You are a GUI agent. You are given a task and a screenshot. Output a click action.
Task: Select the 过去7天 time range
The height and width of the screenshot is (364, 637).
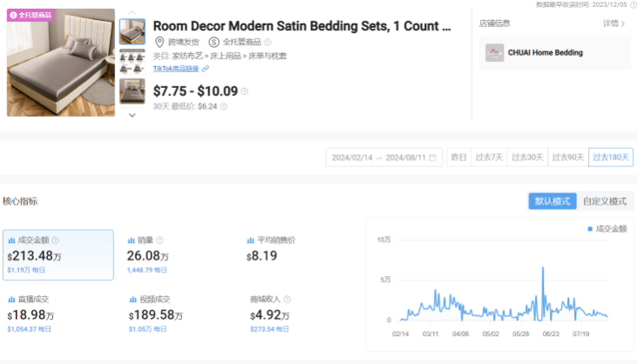[x=489, y=158]
